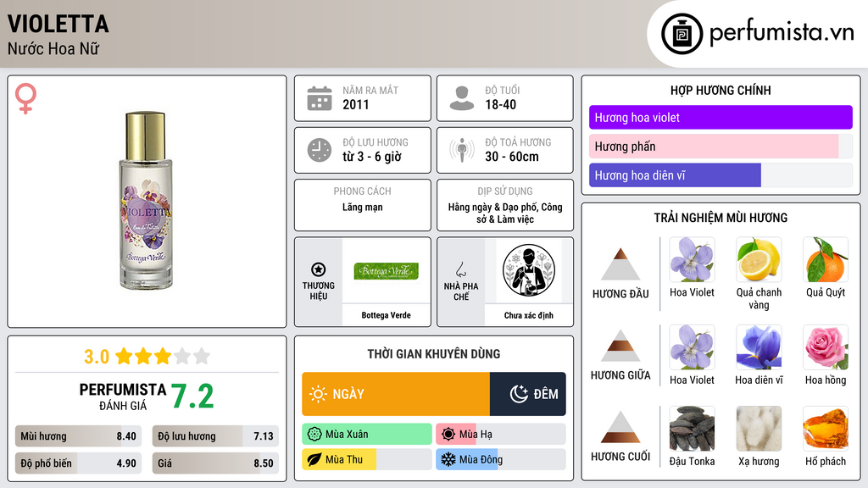Screen dimensions: 868x488
Task: Click the middle notes pyramid icon above Hương giữa
Action: [x=620, y=346]
